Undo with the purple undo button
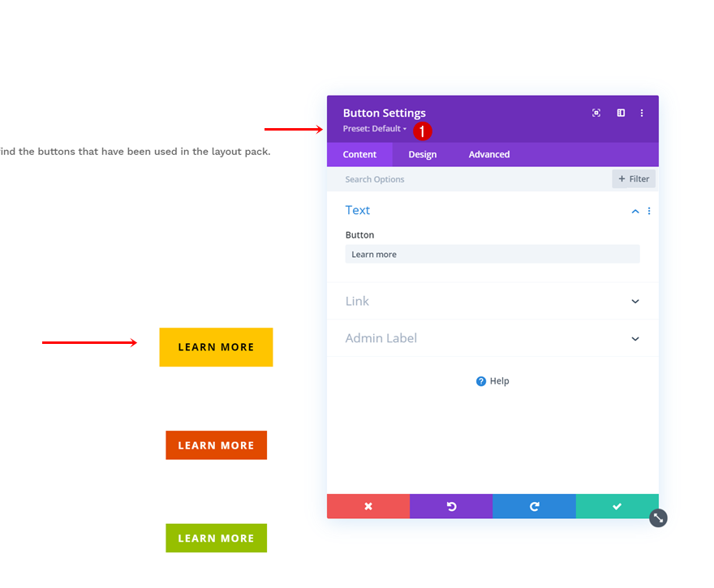The image size is (714, 588). pyautogui.click(x=451, y=506)
